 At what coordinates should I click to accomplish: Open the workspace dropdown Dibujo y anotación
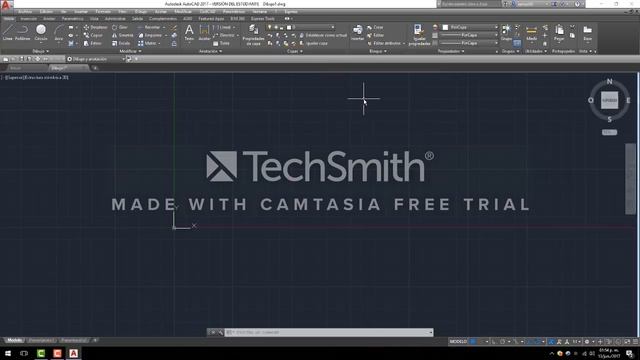96,59
